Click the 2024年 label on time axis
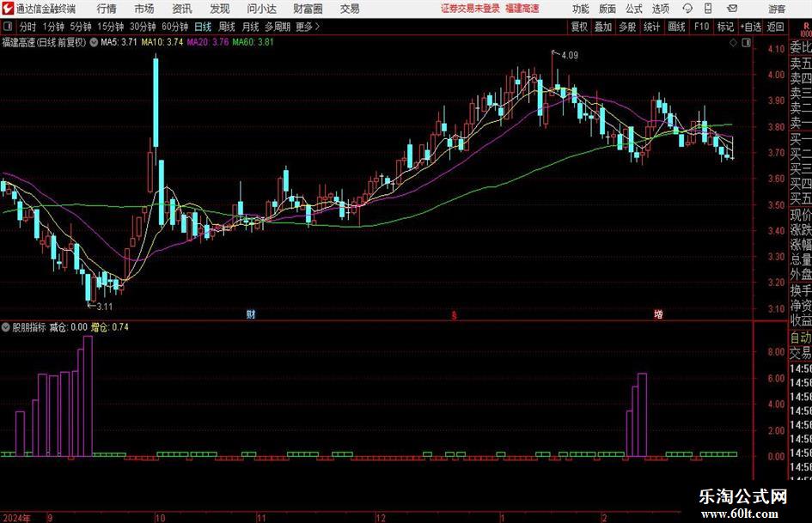The image size is (812, 523). (x=16, y=518)
